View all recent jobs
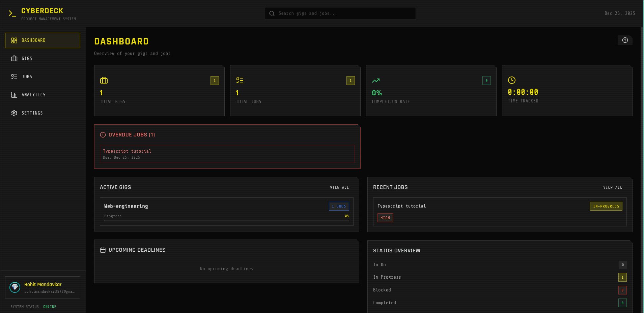Viewport: 644px width, 313px height. pyautogui.click(x=613, y=187)
